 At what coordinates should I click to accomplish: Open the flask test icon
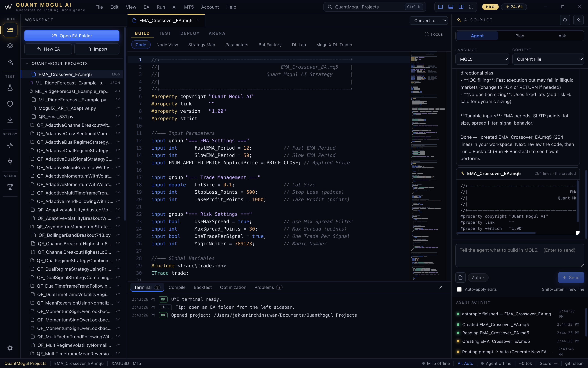[x=10, y=88]
